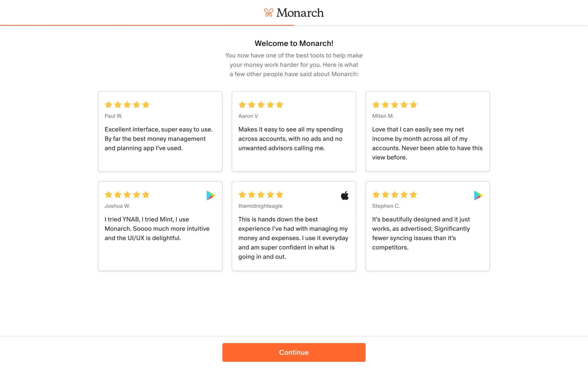Click the star rating in themidnighteagle's review
The height and width of the screenshot is (368, 588).
pos(261,195)
